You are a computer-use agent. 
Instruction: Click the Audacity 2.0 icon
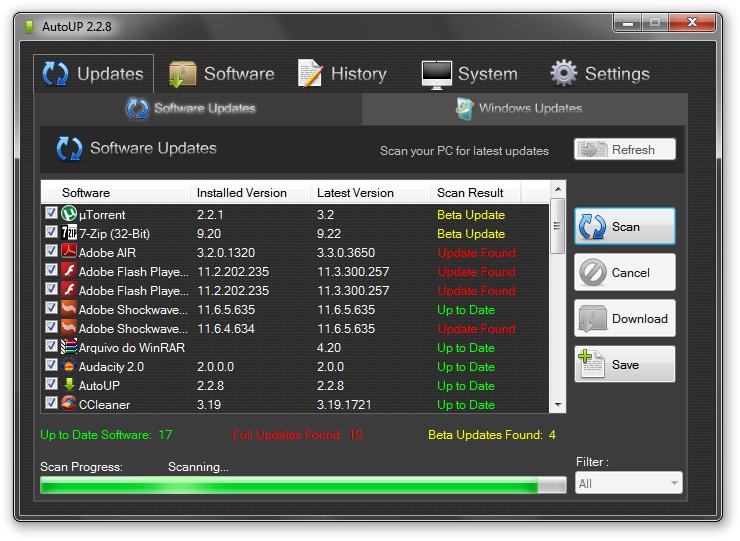click(x=69, y=366)
